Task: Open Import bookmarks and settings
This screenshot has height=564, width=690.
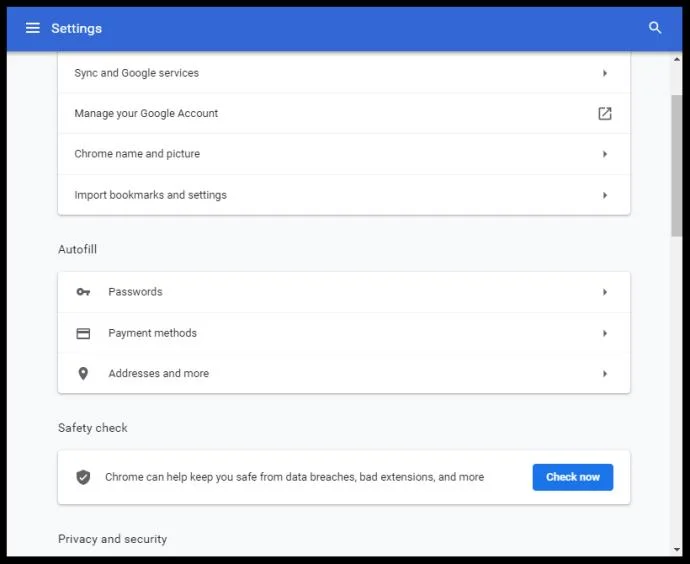Action: point(344,195)
